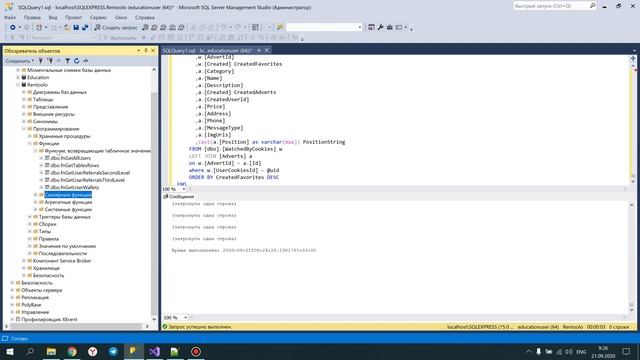This screenshot has width=640, height=360.
Task: Click the connect plug icon in Object Explorer
Action: point(41,61)
